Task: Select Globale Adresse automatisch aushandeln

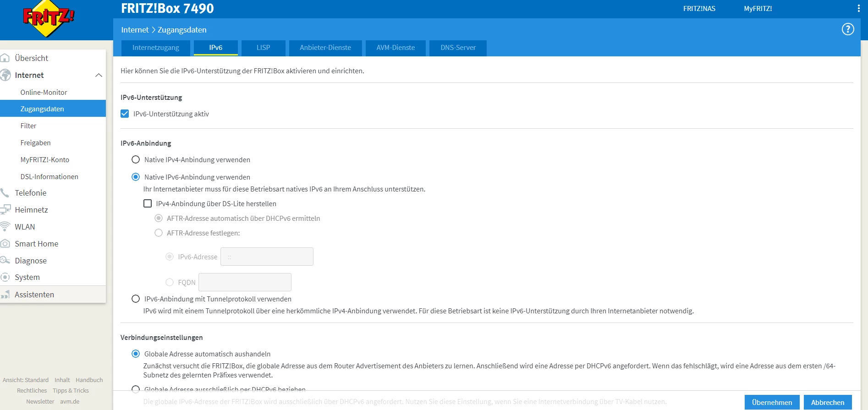Action: (136, 354)
